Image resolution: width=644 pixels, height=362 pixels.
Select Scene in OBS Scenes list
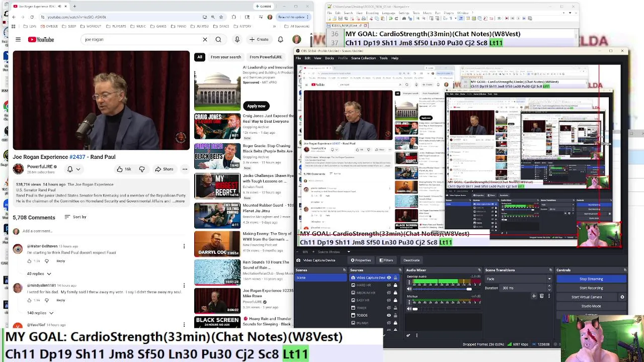[320, 278]
